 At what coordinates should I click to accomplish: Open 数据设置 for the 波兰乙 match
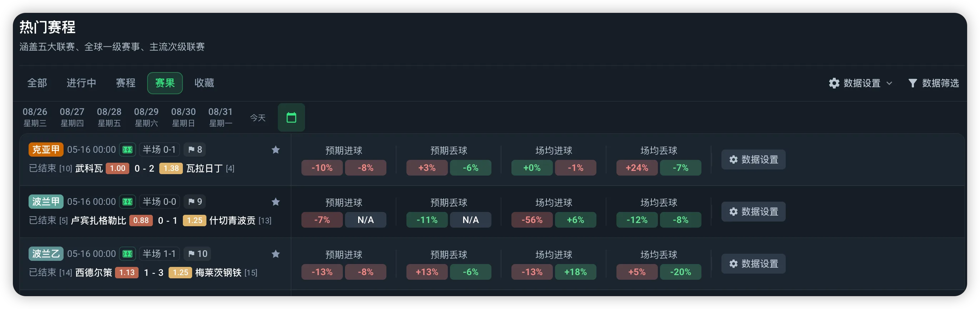(x=753, y=264)
